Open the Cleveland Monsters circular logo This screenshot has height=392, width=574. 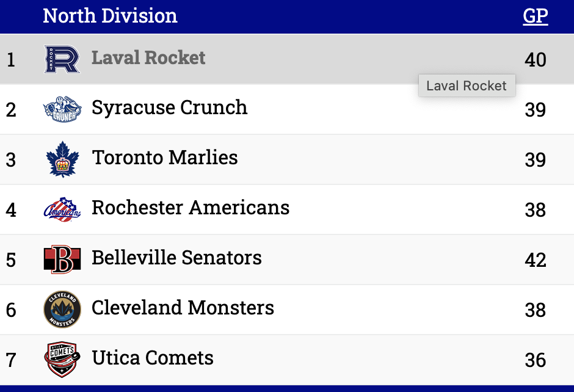(x=62, y=310)
